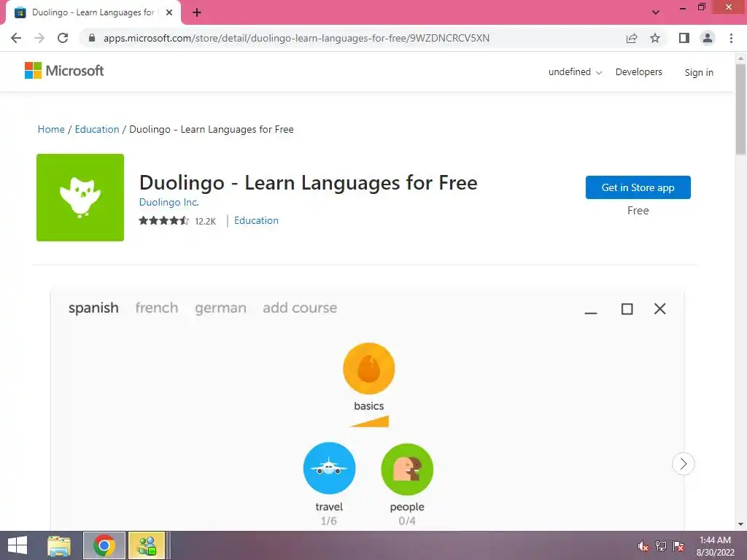Open a new browser tab
747x560 pixels.
coord(197,12)
